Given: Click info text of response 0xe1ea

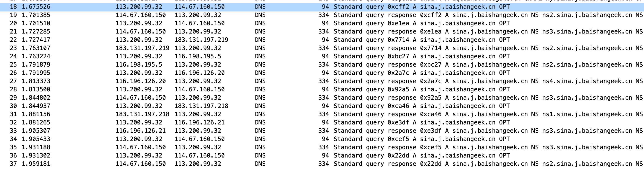Looking at the screenshot, I should [489, 32].
